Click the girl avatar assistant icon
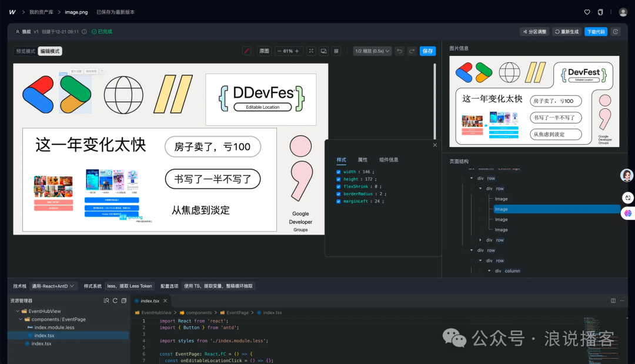 coord(627,175)
